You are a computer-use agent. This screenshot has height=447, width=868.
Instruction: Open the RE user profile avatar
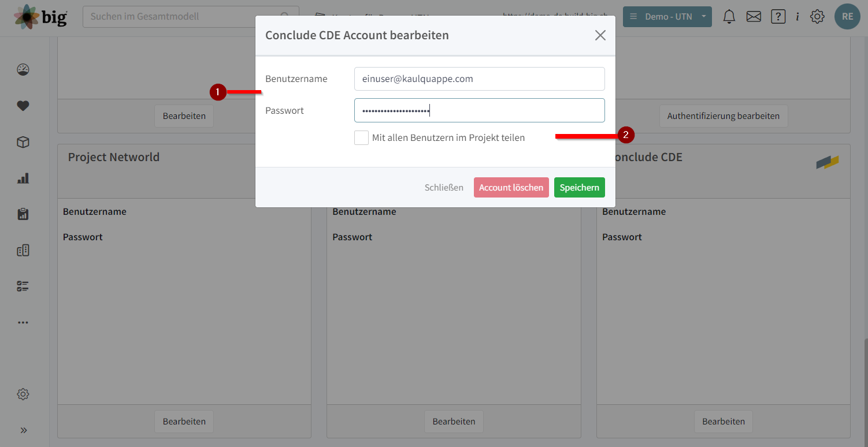coord(847,17)
